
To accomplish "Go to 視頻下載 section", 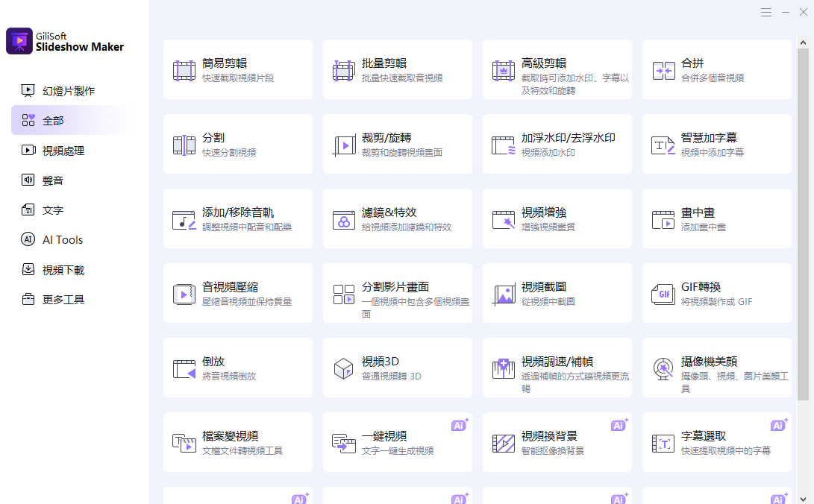I will (63, 270).
